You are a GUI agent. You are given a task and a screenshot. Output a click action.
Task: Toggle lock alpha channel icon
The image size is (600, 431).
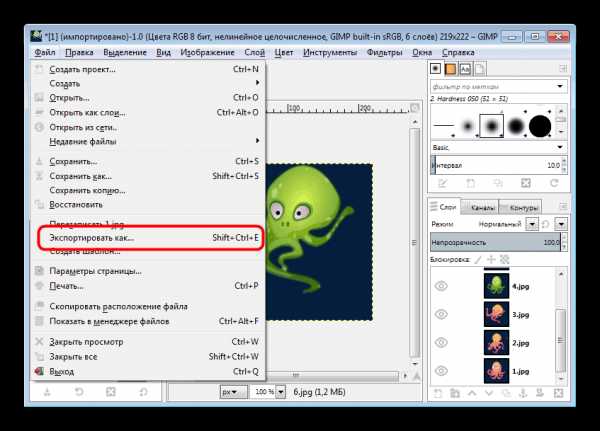pyautogui.click(x=505, y=260)
